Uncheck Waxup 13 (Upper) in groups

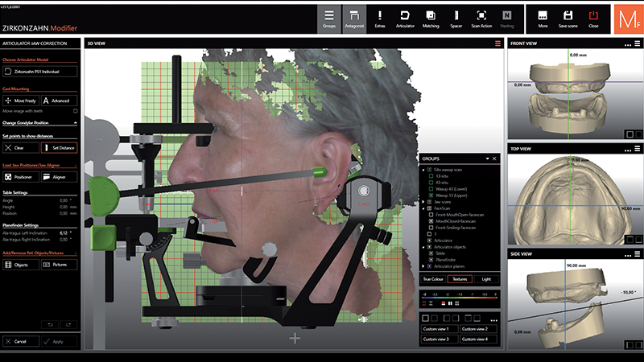click(431, 195)
